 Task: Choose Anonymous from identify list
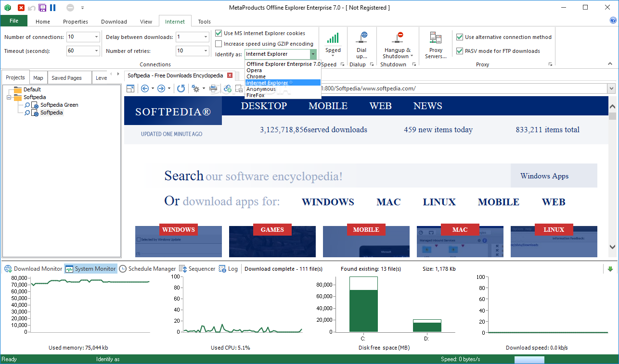[283, 89]
